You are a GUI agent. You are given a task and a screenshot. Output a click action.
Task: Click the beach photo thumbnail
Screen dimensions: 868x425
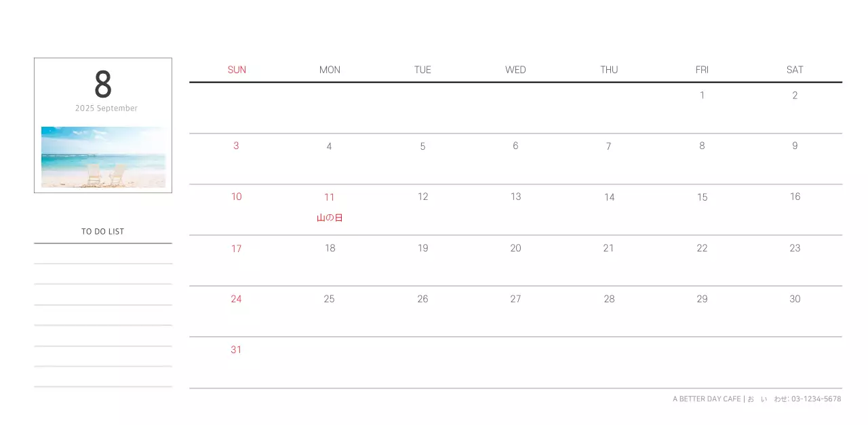(x=103, y=157)
